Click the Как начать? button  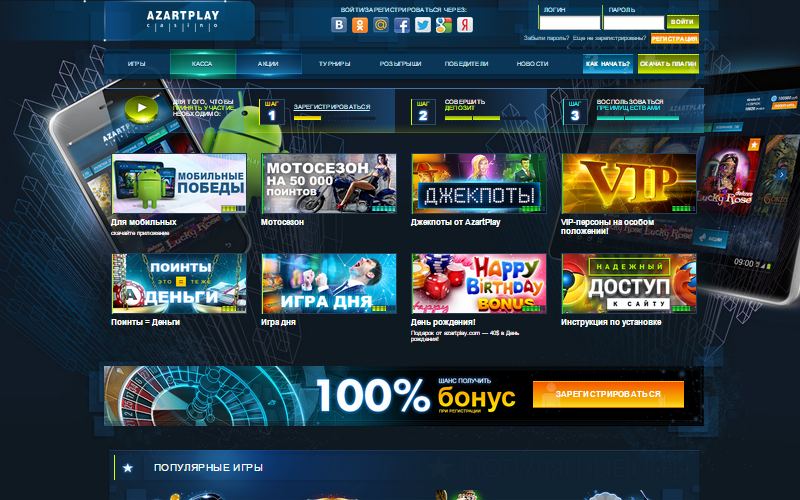[x=608, y=64]
